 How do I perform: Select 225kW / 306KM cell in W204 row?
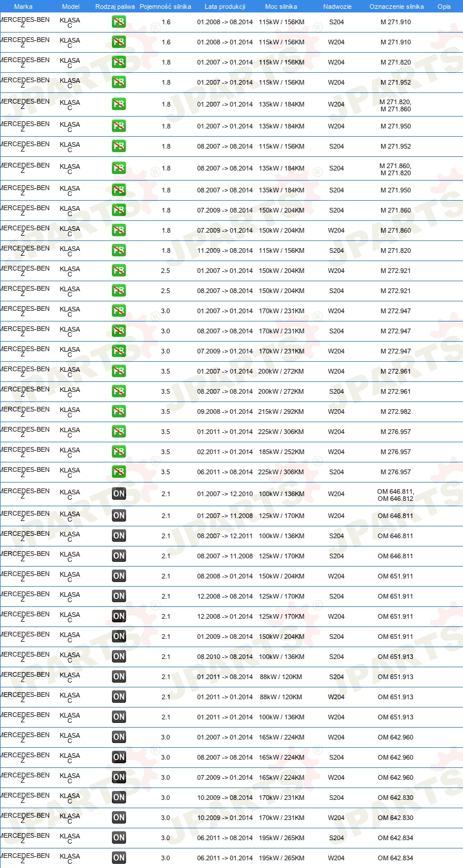281,432
